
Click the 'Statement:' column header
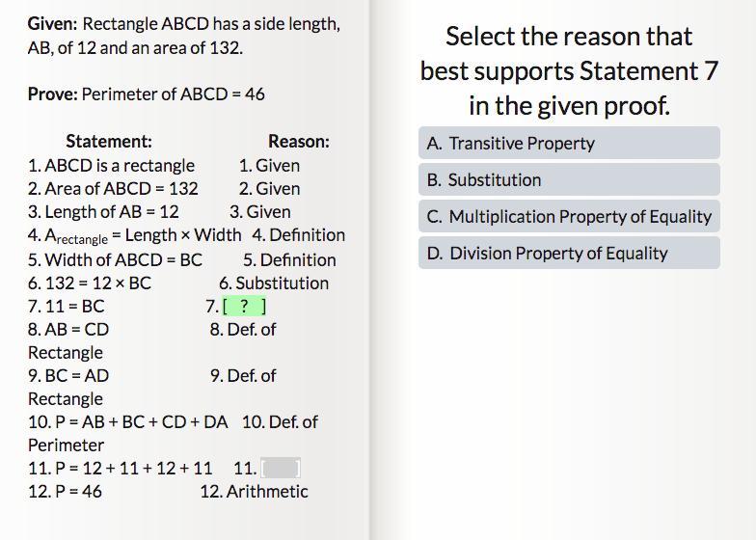(x=108, y=142)
